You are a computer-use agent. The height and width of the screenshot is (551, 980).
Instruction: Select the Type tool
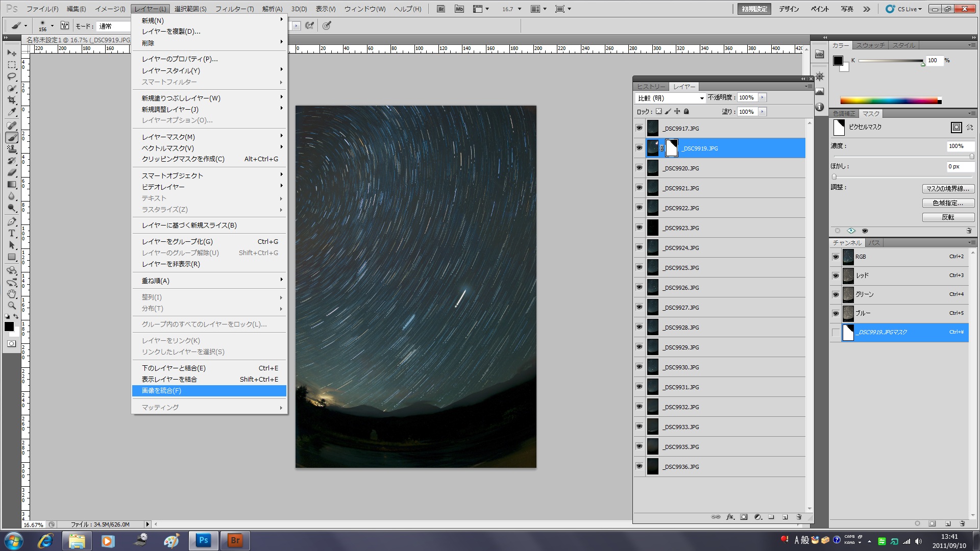click(12, 233)
